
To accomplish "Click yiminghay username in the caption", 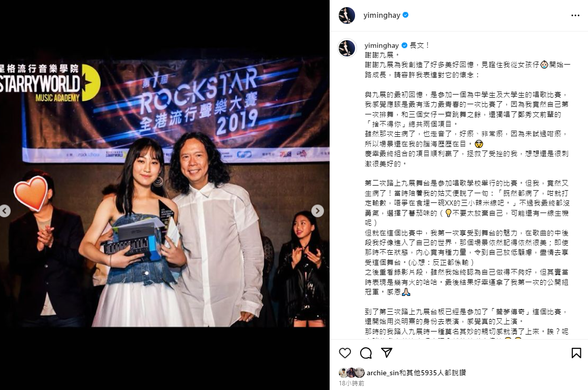I will [382, 45].
